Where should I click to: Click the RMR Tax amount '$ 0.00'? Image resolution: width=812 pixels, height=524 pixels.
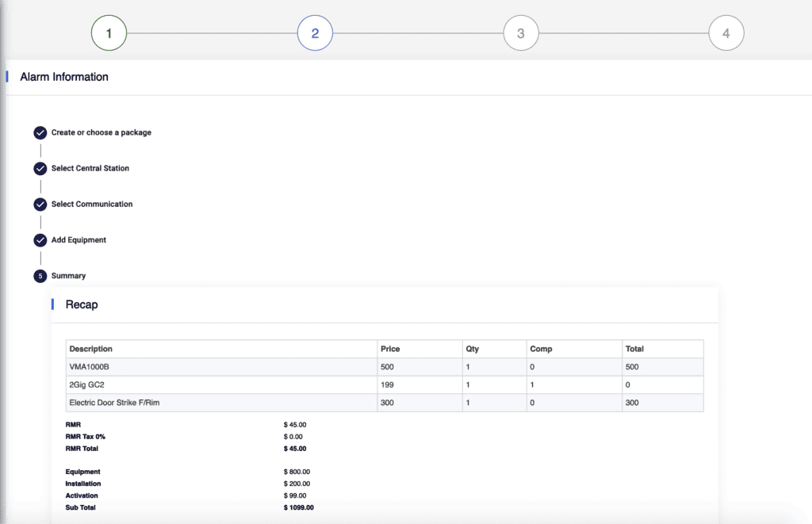tap(293, 437)
